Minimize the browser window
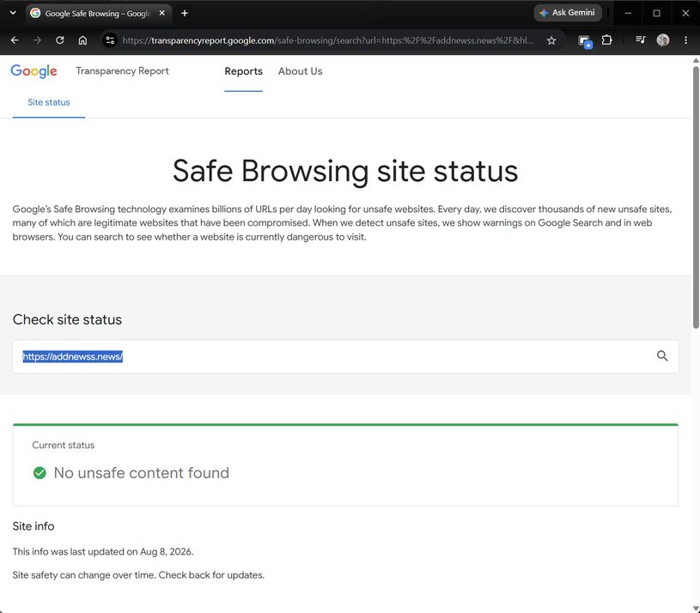This screenshot has width=700, height=613. (x=628, y=13)
